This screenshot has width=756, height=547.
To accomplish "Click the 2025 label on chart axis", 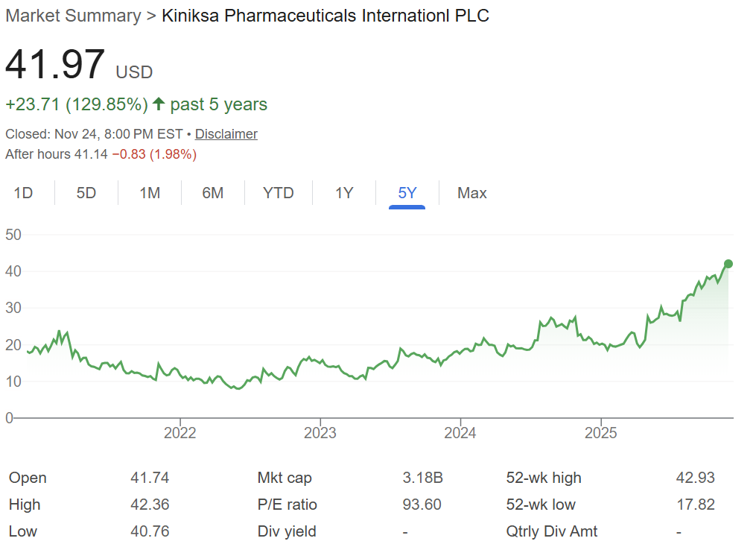I will pyautogui.click(x=601, y=433).
